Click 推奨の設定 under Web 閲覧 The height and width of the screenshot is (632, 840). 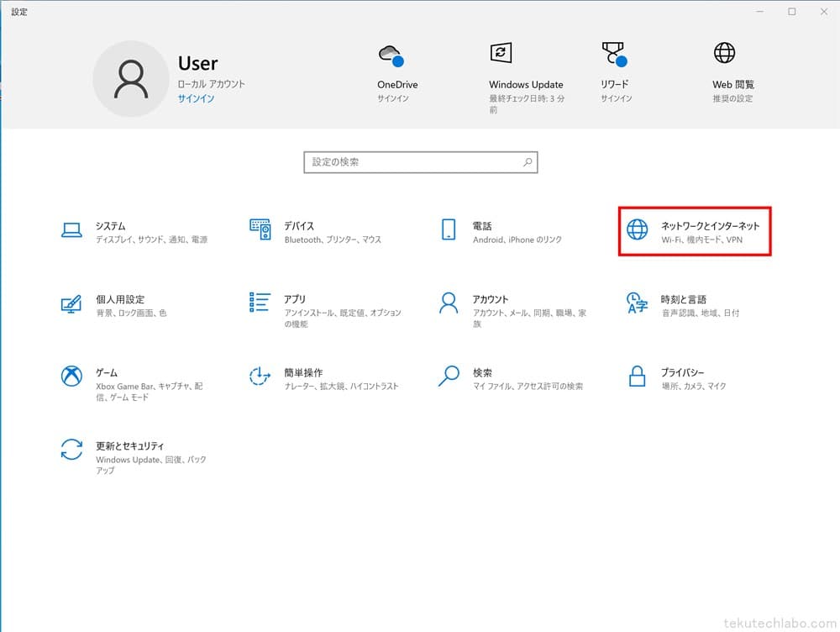click(x=732, y=98)
